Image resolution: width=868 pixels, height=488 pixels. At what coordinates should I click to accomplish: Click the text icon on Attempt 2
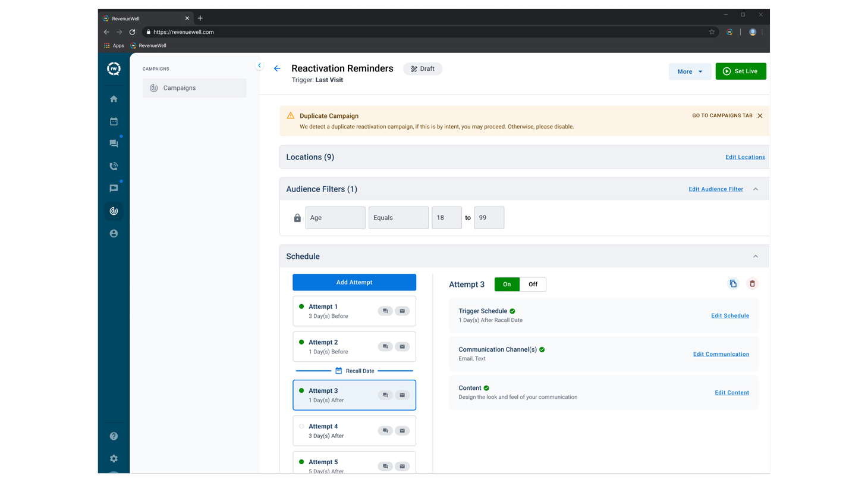[x=385, y=346]
